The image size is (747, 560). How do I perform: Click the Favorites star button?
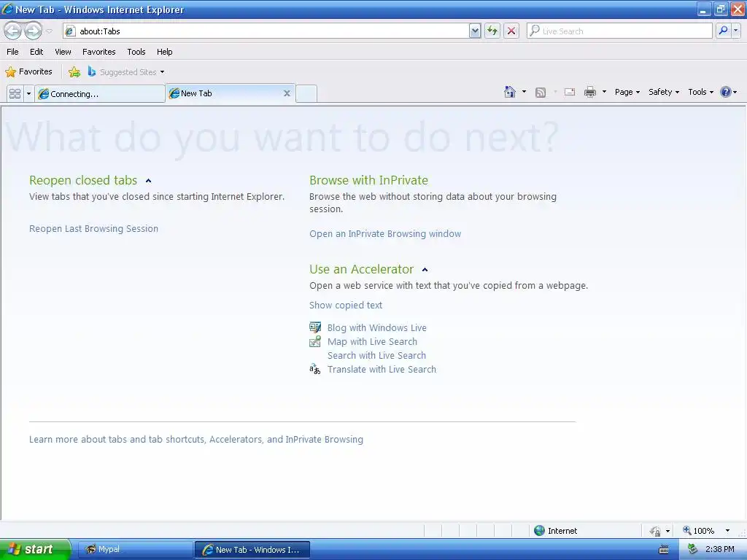(28, 72)
